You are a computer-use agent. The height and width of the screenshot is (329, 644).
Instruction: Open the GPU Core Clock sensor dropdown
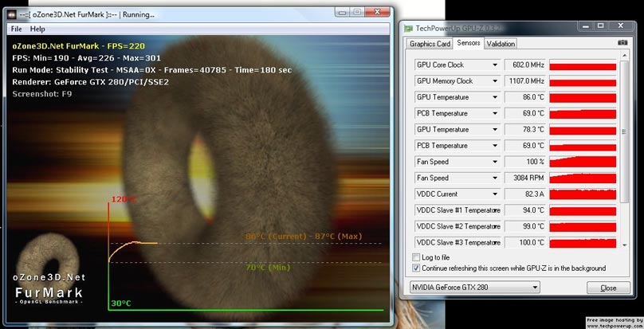(495, 65)
